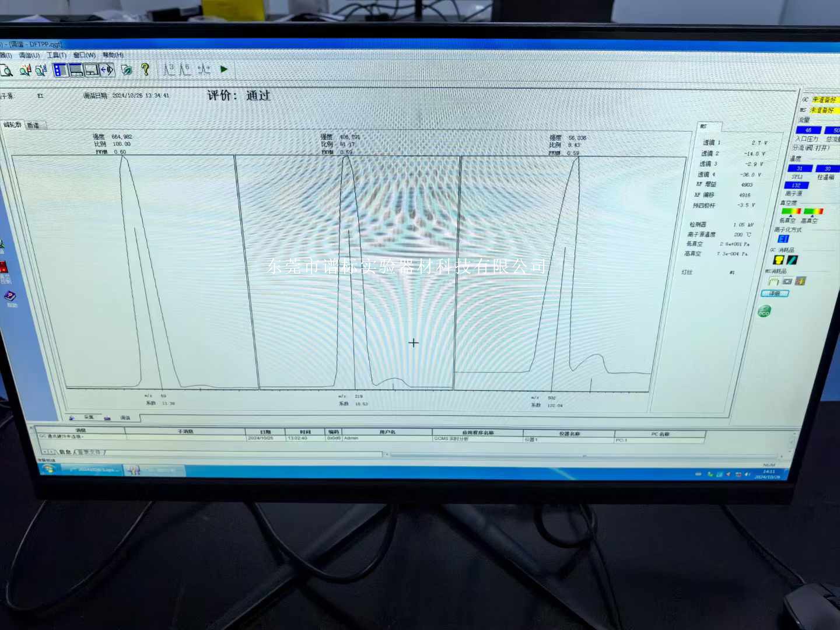
Task: Click the 详细 button in monitor panel
Action: pos(775,293)
